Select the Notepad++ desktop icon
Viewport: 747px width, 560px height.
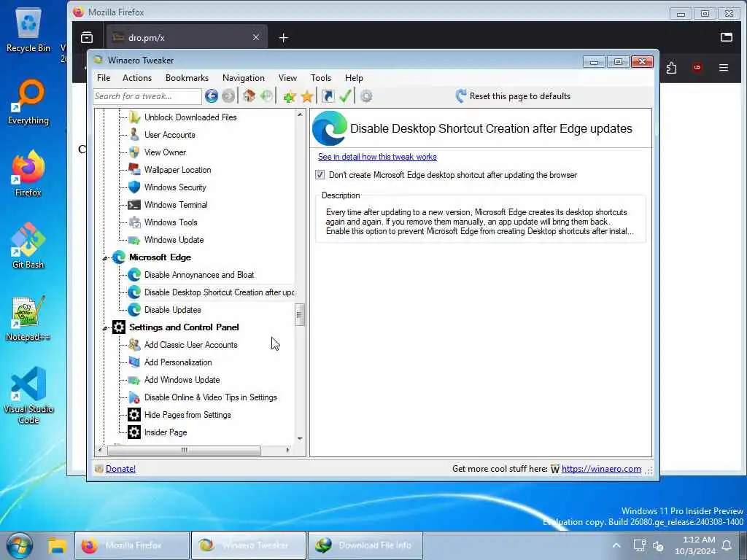(28, 319)
